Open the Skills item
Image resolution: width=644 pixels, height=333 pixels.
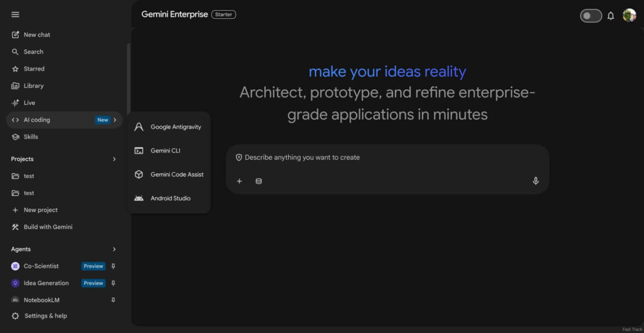pos(64,137)
